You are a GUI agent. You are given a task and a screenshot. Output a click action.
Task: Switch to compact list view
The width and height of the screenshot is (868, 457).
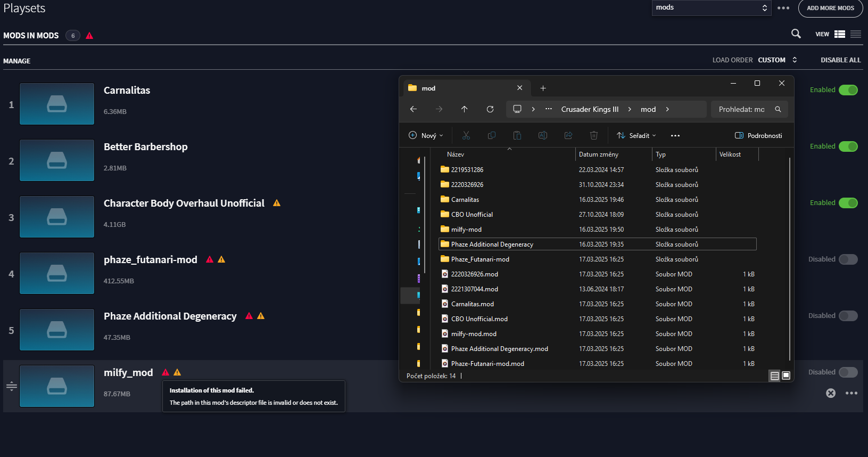(x=856, y=34)
